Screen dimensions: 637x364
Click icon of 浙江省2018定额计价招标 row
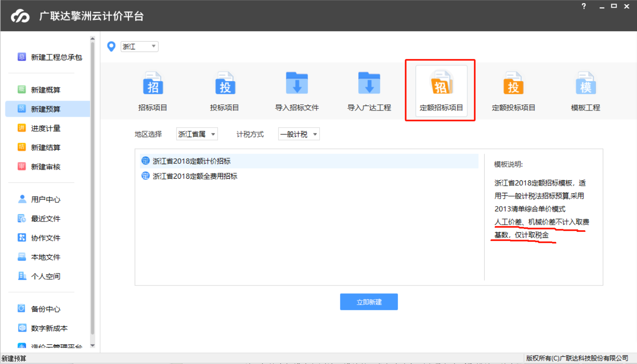[145, 161]
